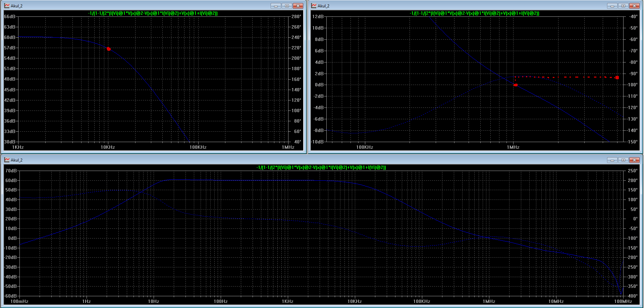The image size is (644, 308).
Task: Click the 100KHz frequency label in the upper-right plot
Action: (x=365, y=147)
